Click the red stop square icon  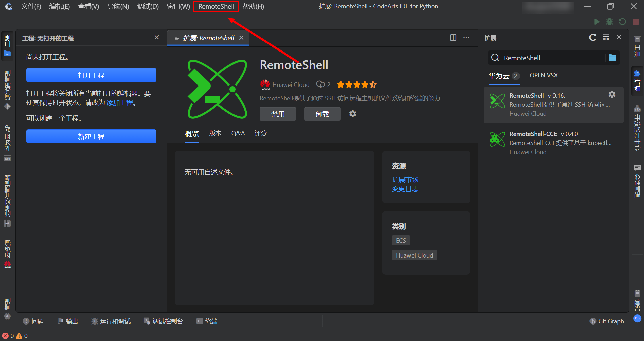636,22
